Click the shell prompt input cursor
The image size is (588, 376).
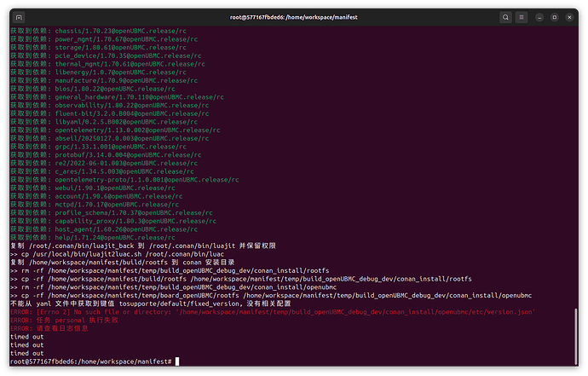click(177, 362)
